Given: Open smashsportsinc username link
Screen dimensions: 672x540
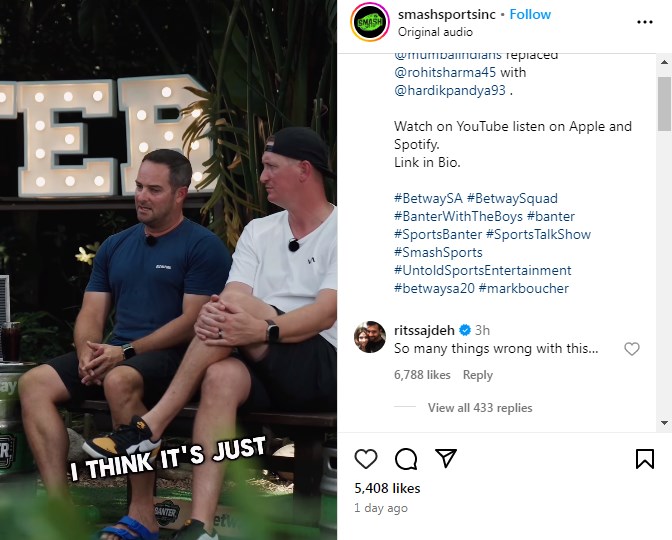Looking at the screenshot, I should 447,14.
